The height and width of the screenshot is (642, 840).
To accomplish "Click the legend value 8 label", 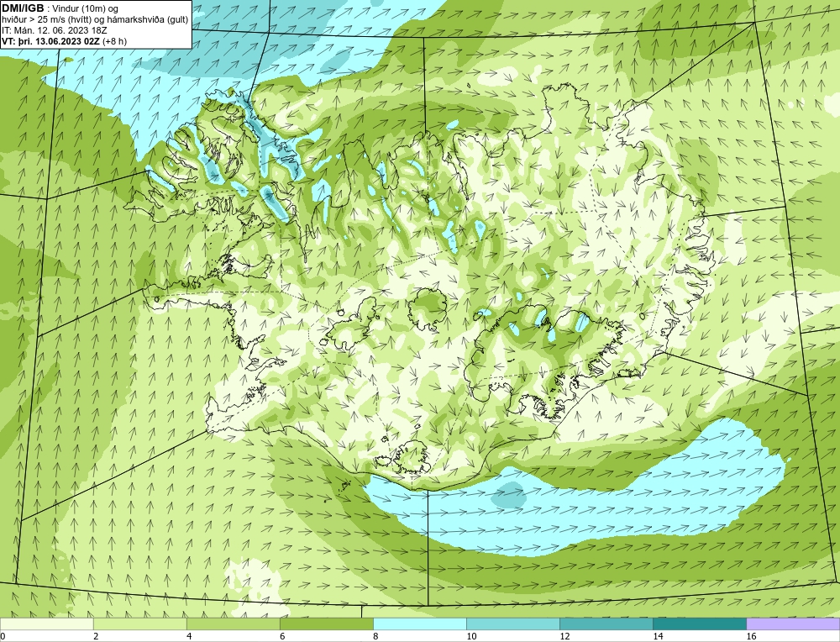I will click(x=375, y=636).
